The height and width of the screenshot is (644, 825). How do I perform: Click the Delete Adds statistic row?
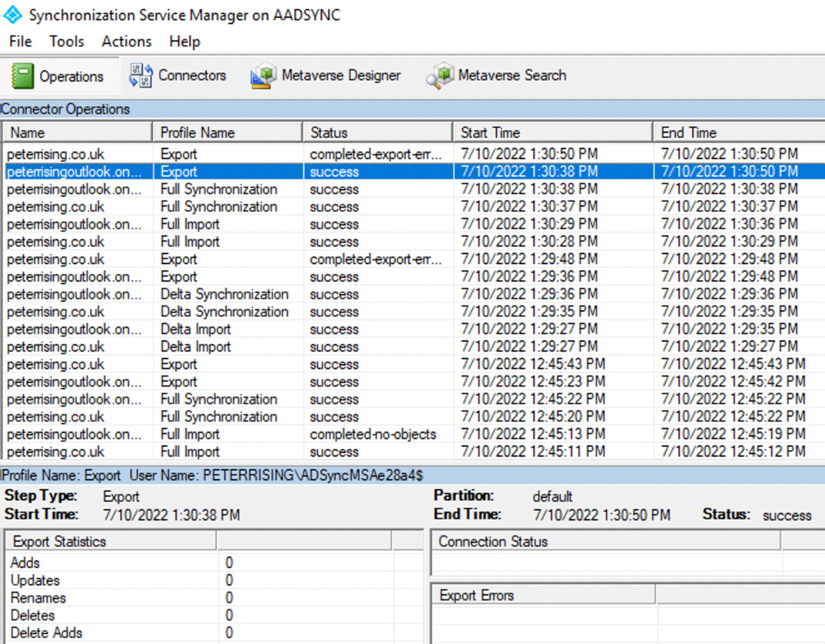(x=213, y=632)
